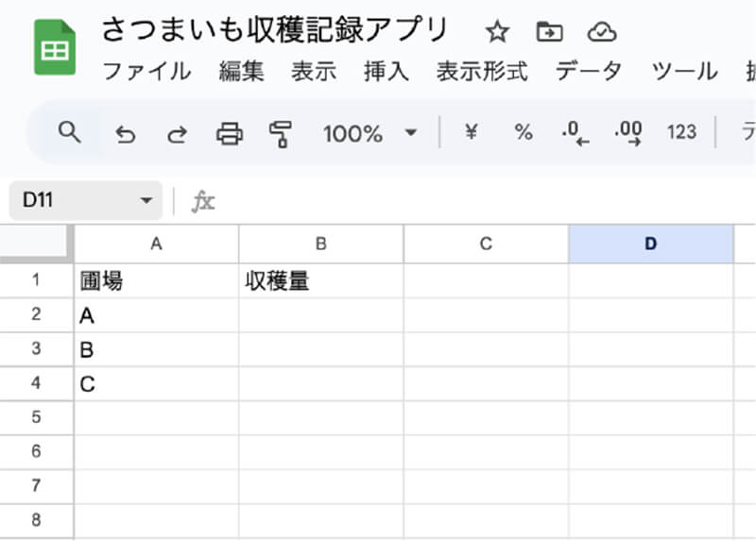Click the move to folder icon
756x541 pixels.
[x=549, y=32]
